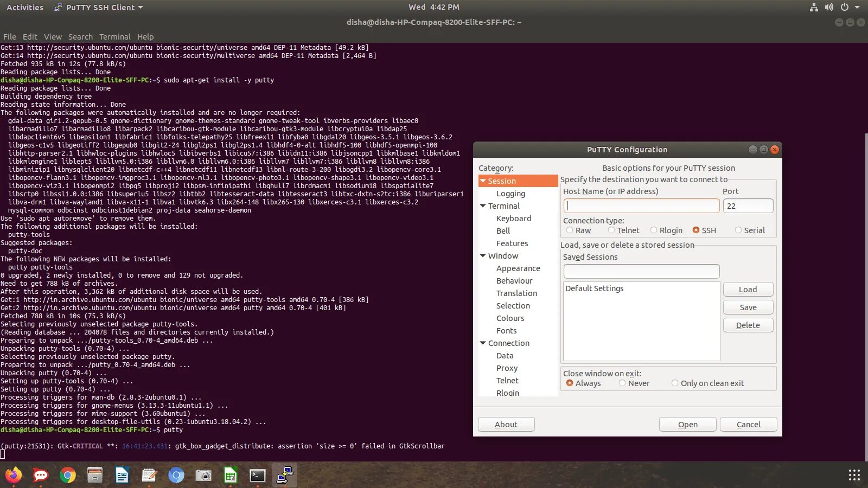868x488 pixels.
Task: Click the About button
Action: click(x=506, y=425)
